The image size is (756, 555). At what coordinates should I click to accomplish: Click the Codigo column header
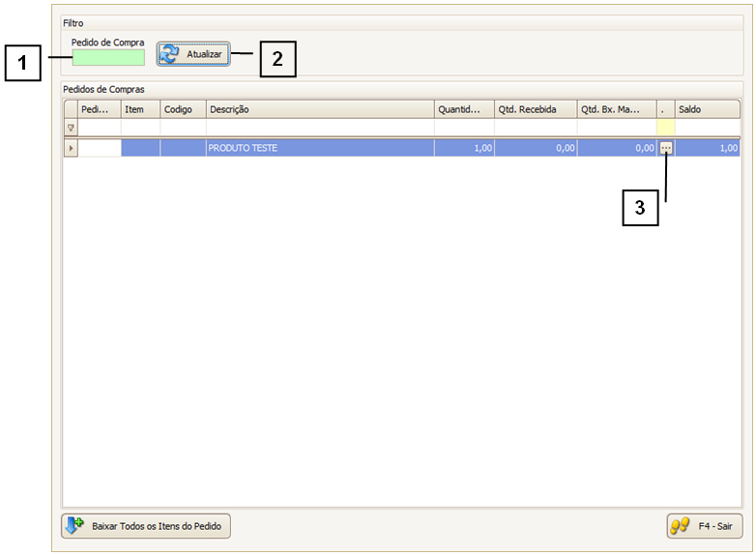pos(183,109)
